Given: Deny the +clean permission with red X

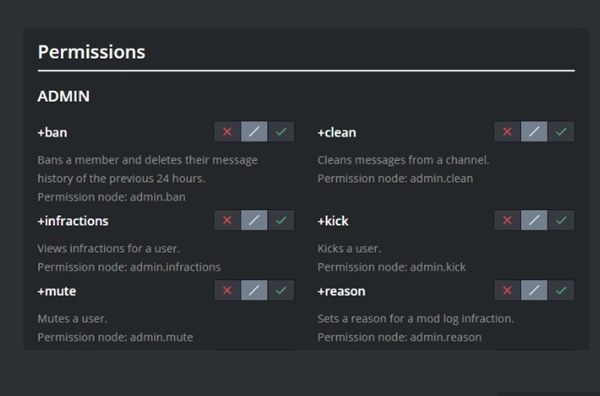Looking at the screenshot, I should pos(507,132).
